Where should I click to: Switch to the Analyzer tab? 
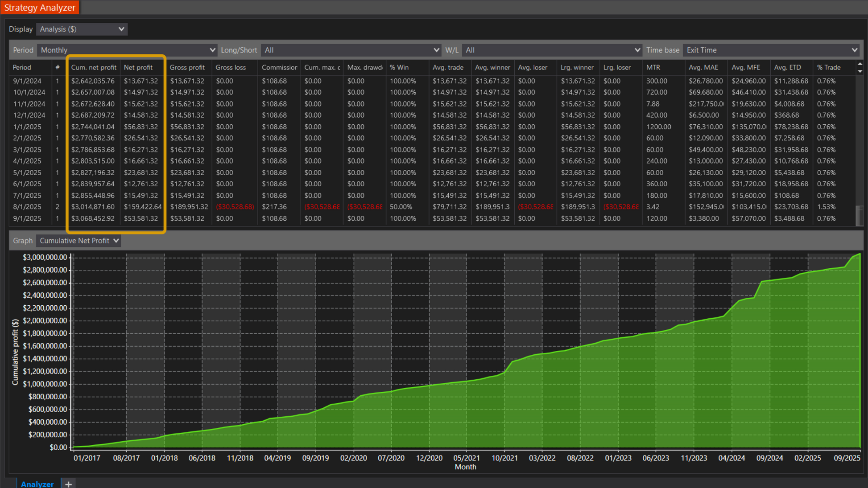coord(37,484)
